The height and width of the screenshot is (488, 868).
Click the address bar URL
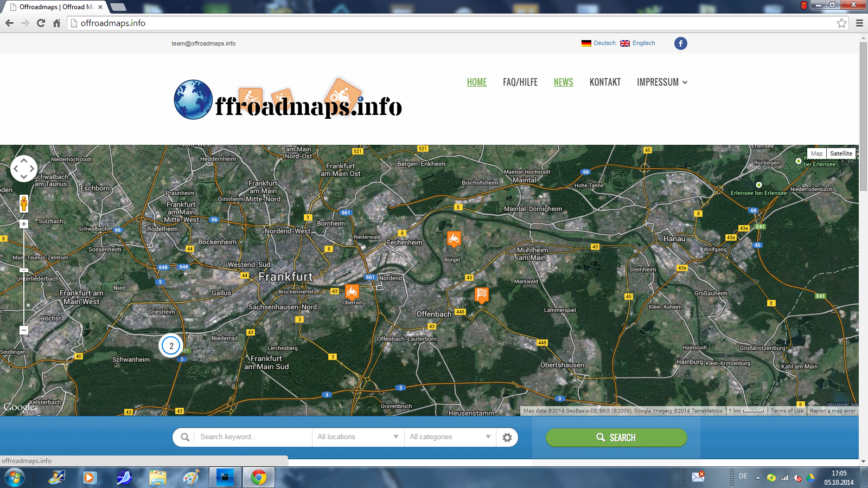pos(113,23)
